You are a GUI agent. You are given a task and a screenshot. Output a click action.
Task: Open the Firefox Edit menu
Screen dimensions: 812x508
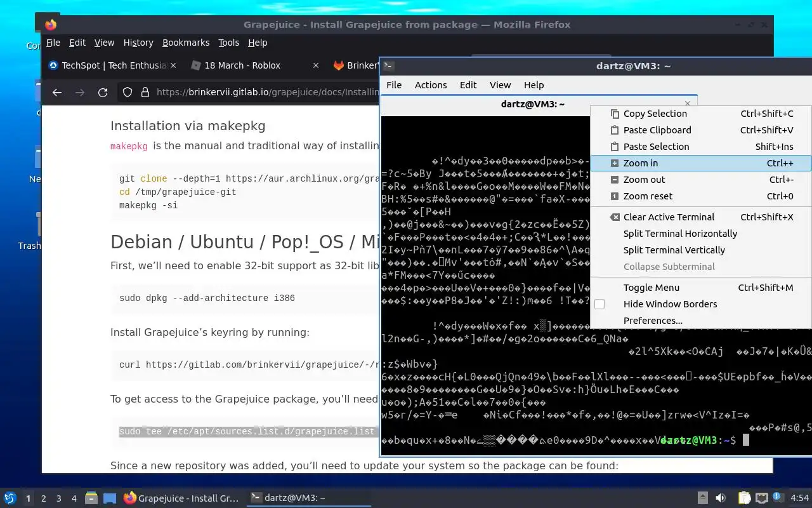(77, 43)
